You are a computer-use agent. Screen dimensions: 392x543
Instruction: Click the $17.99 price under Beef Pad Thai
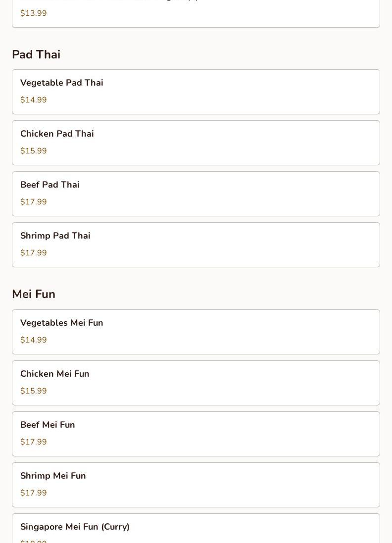34,202
